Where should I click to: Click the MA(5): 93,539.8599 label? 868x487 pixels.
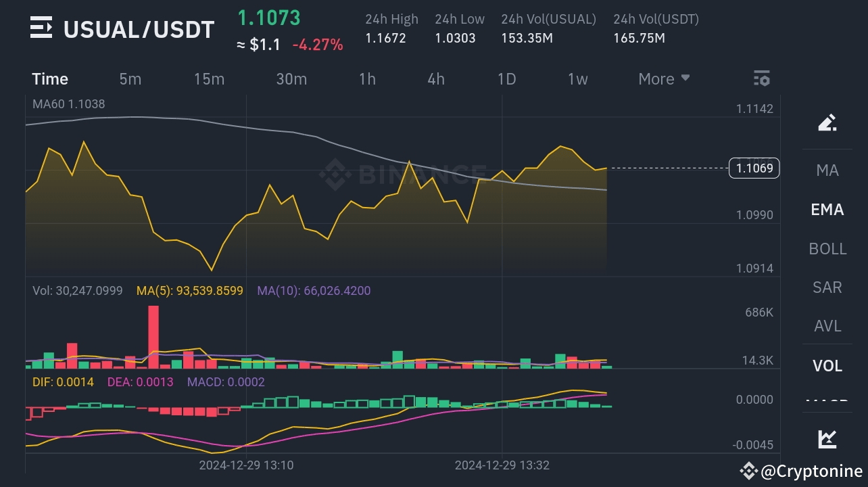click(189, 291)
